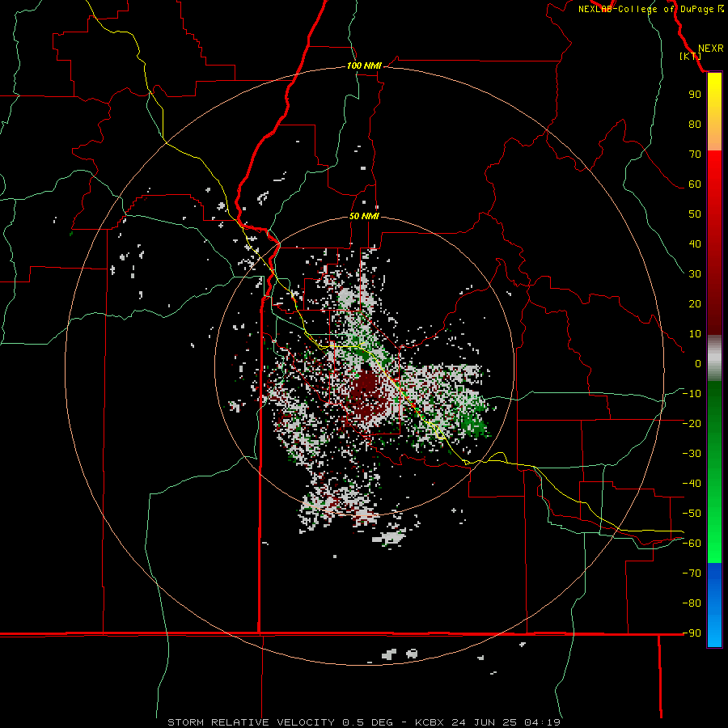
Task: Click the 60 value on the velocity scale
Action: 695,184
